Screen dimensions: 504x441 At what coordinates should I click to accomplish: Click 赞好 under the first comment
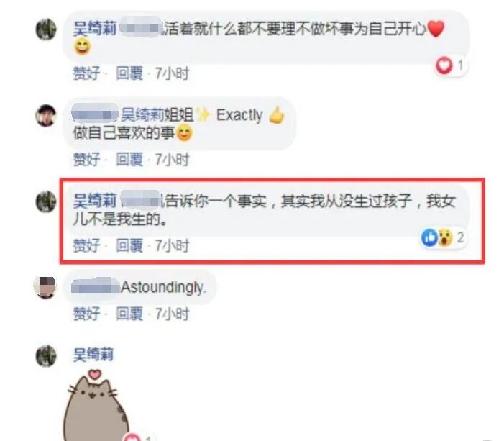click(86, 73)
